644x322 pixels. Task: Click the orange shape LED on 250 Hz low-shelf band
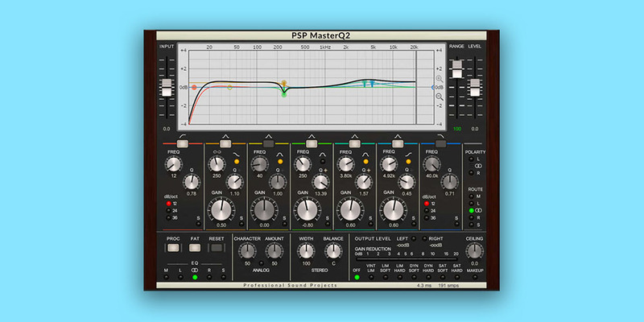pos(237,161)
